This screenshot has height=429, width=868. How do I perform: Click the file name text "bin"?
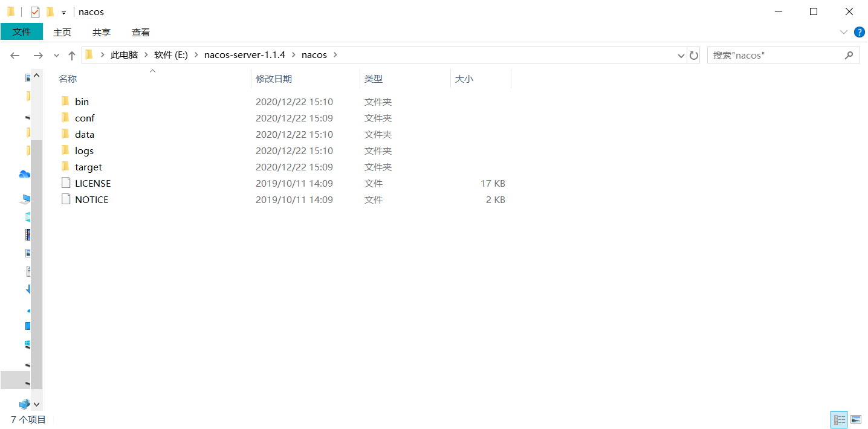(x=82, y=102)
